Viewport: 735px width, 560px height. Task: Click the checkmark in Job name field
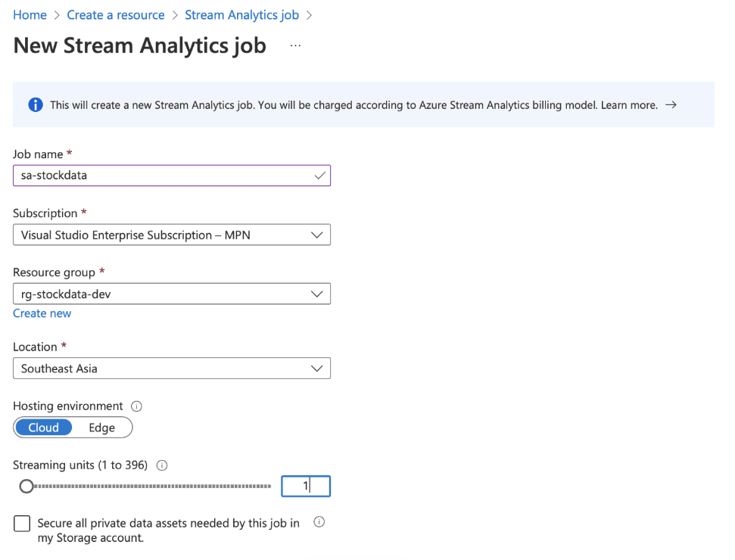319,176
